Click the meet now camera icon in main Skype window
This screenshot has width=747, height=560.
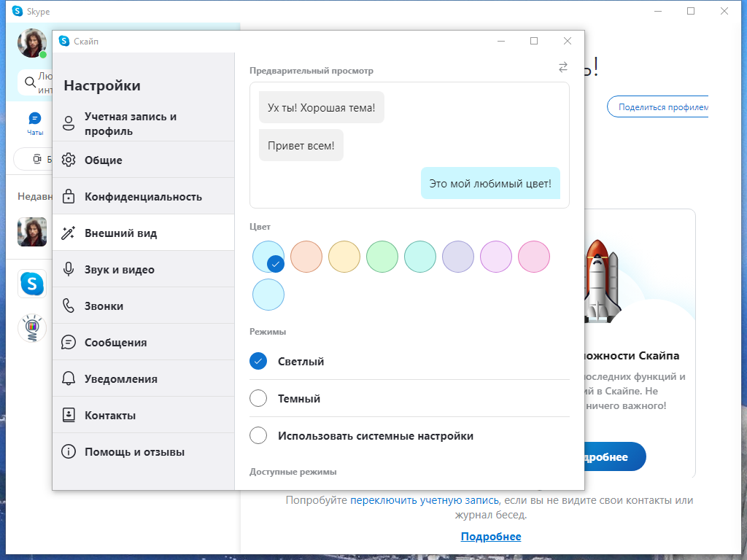[37, 159]
